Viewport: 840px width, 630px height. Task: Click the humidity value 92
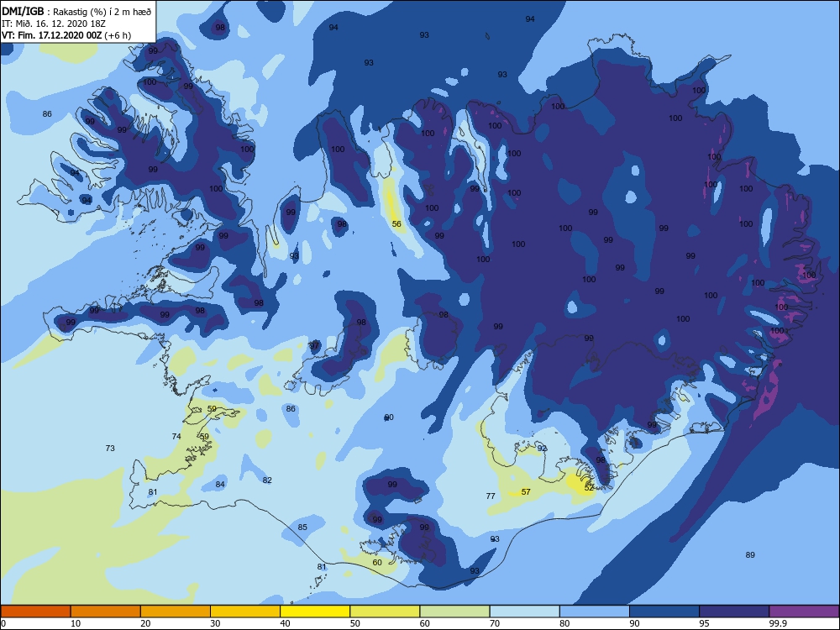(x=542, y=449)
